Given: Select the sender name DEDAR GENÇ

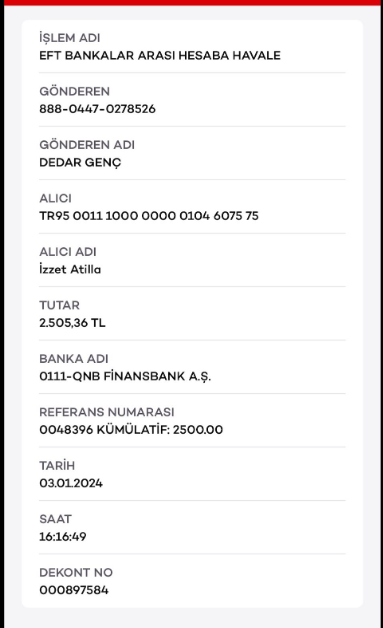Looking at the screenshot, I should point(80,163).
